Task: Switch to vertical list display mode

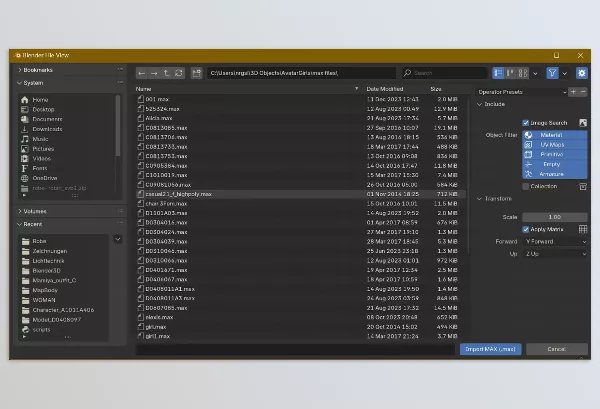Action: tap(498, 73)
